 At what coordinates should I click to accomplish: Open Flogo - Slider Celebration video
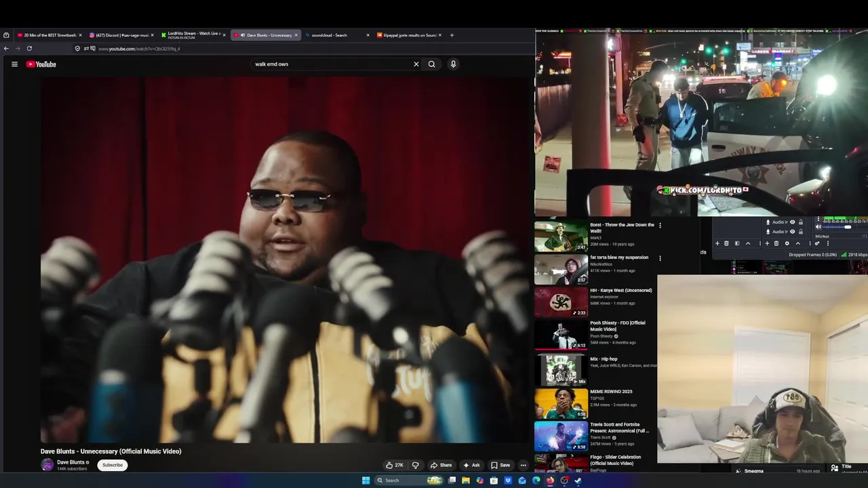(615, 460)
